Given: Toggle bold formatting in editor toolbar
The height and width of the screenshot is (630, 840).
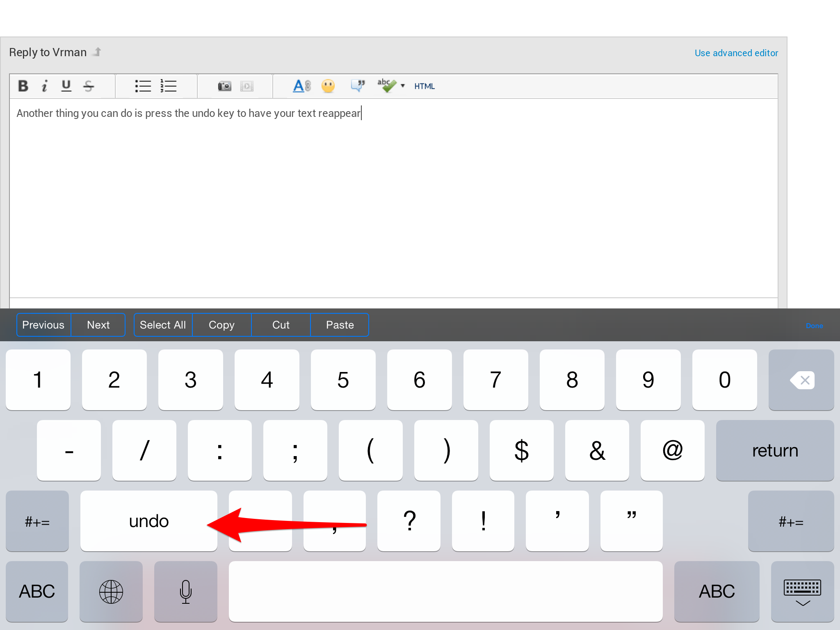Looking at the screenshot, I should tap(23, 86).
